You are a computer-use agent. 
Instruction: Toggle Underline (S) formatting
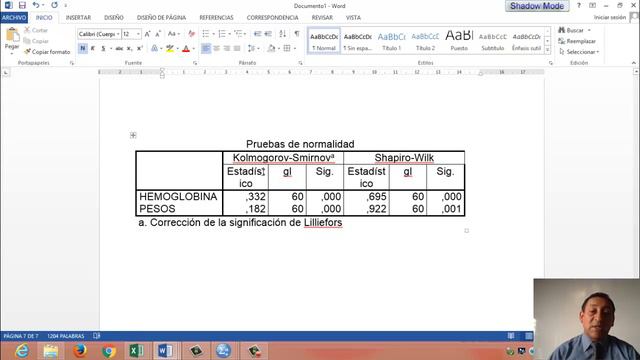pyautogui.click(x=103, y=49)
